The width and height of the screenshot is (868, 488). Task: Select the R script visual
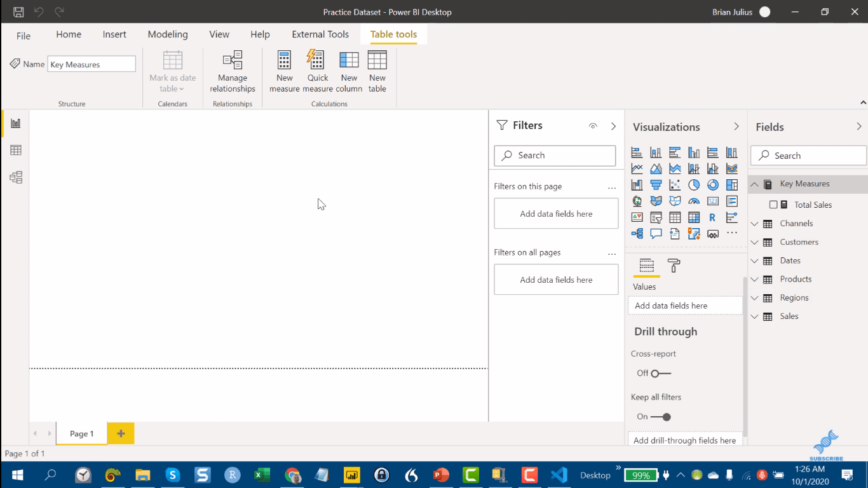(713, 217)
